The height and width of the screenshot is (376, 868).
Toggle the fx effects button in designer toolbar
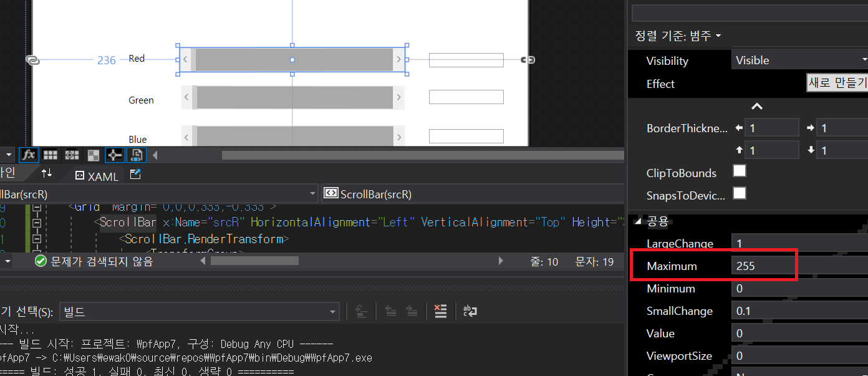coord(29,155)
